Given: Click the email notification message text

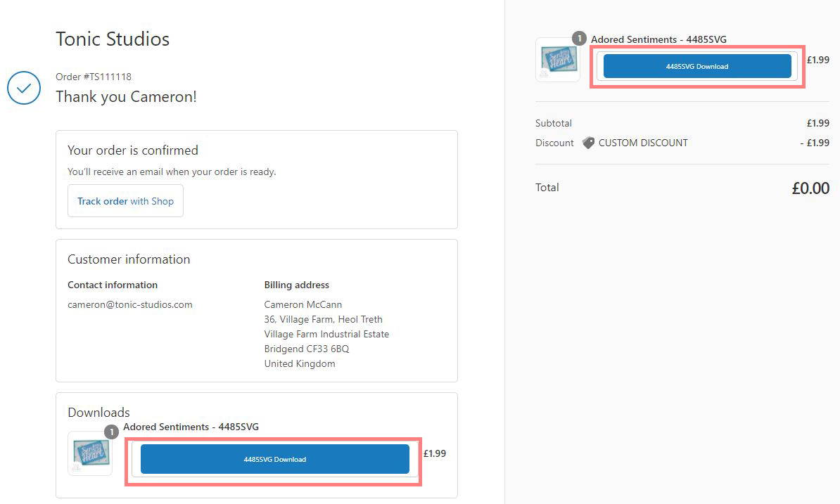Looking at the screenshot, I should coord(172,172).
